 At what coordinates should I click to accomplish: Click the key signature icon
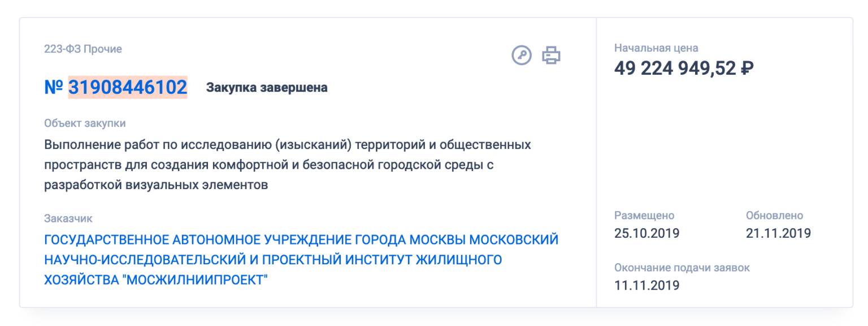[x=522, y=55]
